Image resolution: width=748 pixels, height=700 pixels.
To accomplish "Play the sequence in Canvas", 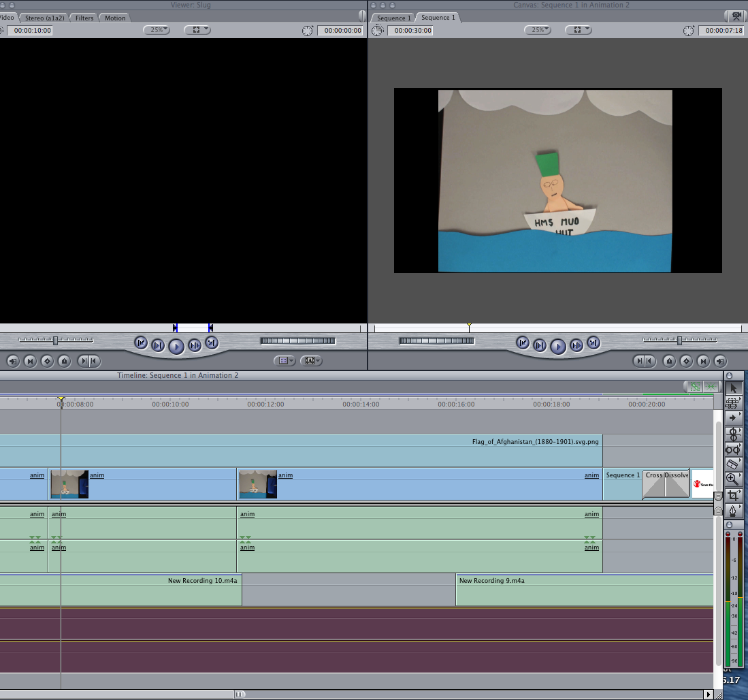I will pos(558,347).
